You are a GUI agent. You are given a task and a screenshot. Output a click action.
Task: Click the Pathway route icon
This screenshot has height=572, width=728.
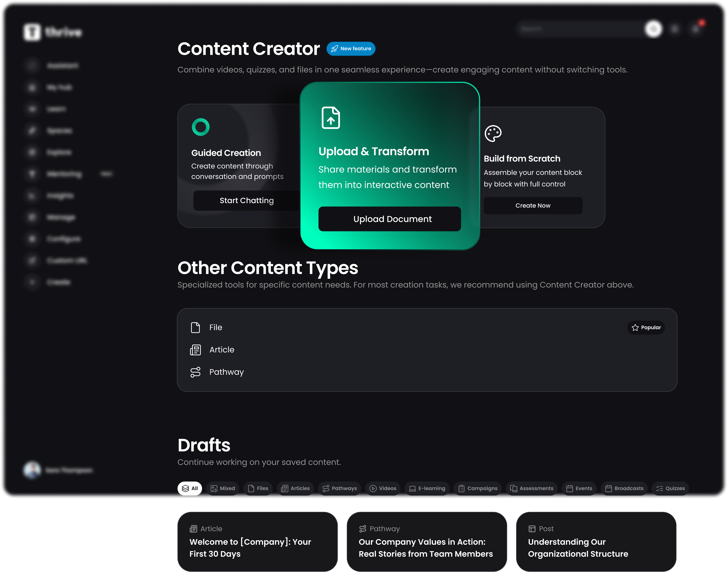[x=195, y=372]
